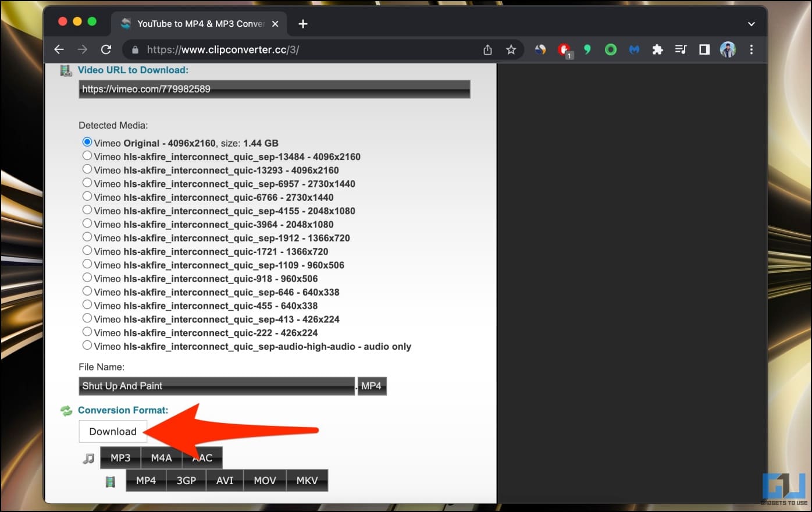Click the Download button
This screenshot has height=512, width=812.
pyautogui.click(x=113, y=432)
